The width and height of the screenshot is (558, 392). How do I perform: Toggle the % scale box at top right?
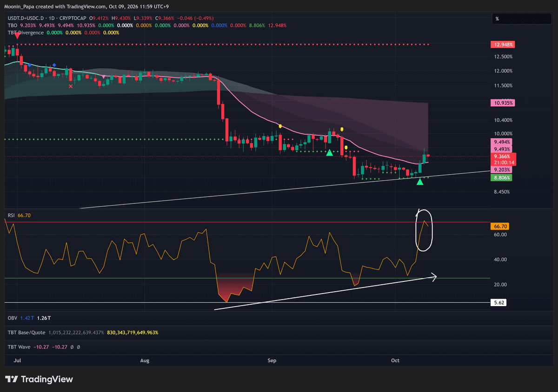point(521,19)
